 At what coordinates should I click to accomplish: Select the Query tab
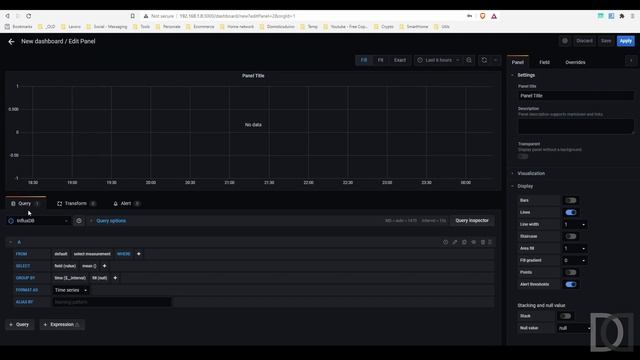tap(26, 203)
